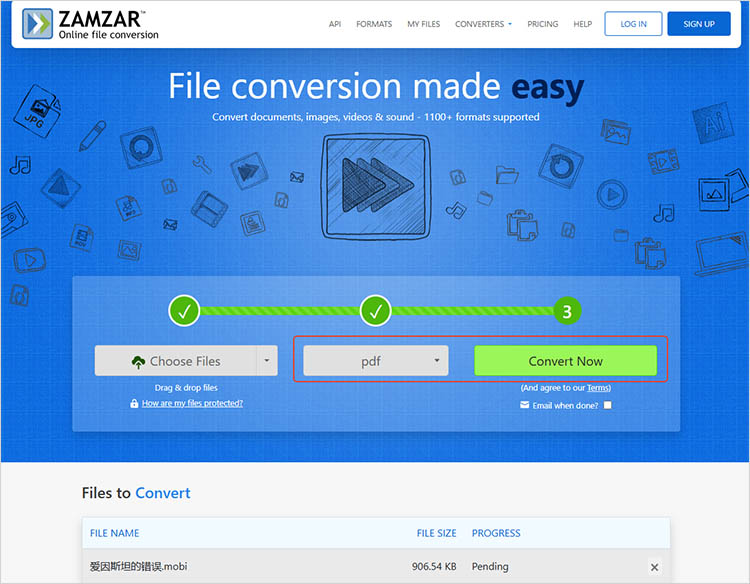Click the Convert Now button
Screen dimensions: 750x584
[565, 361]
